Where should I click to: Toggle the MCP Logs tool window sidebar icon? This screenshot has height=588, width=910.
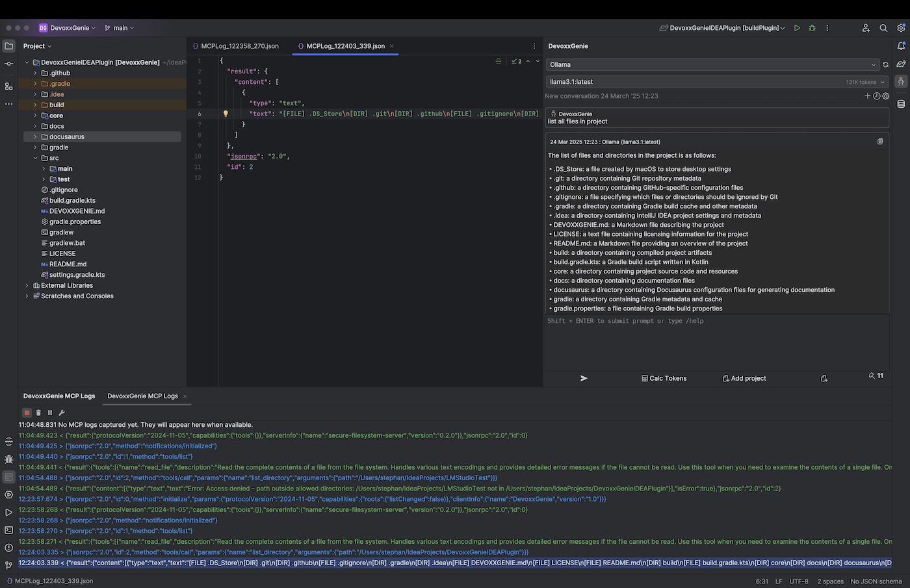[x=8, y=477]
